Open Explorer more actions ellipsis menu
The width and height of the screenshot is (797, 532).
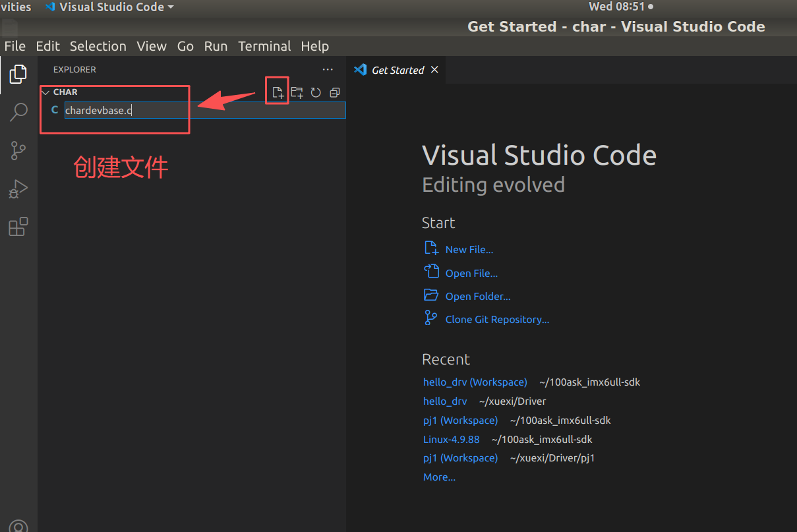coord(328,69)
